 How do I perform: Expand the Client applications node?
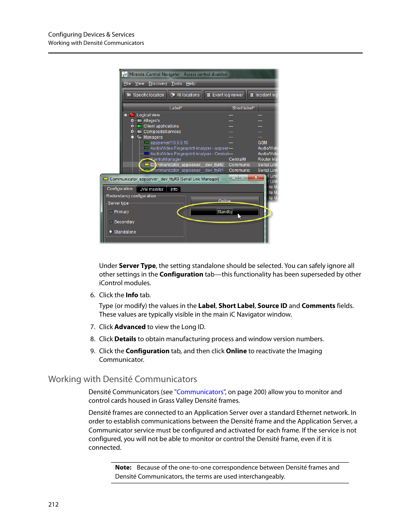point(133,126)
